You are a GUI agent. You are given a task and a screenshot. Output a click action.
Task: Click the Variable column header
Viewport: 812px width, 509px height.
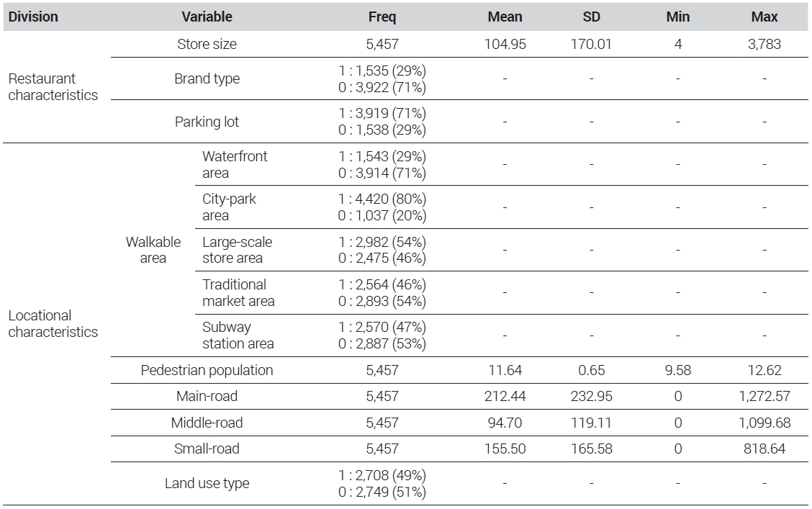[207, 17]
